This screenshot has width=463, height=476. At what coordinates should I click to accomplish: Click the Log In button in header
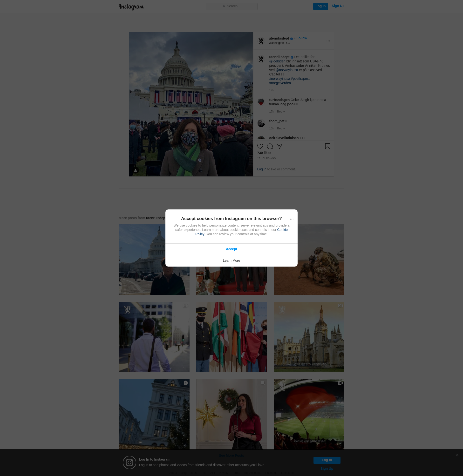pyautogui.click(x=320, y=6)
